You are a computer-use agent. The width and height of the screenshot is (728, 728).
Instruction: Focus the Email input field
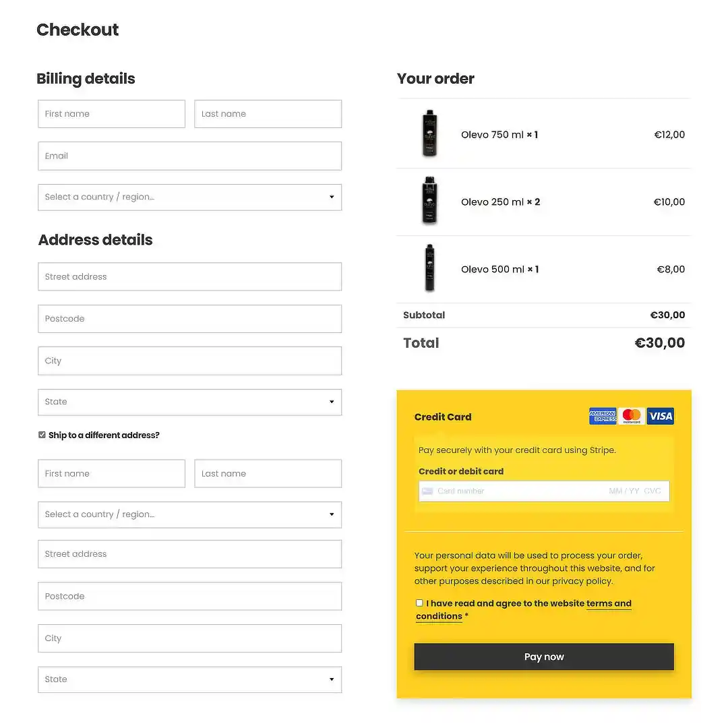click(x=190, y=156)
